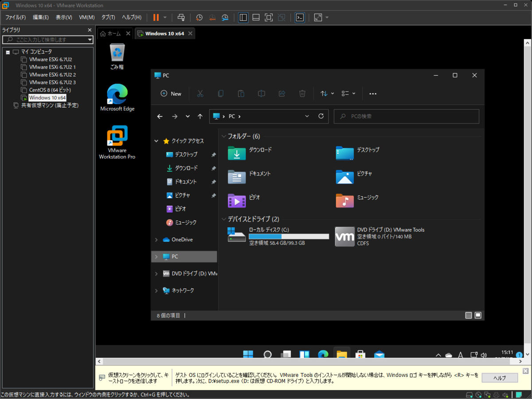Open recent locations chevron
The height and width of the screenshot is (399, 532).
click(x=188, y=116)
